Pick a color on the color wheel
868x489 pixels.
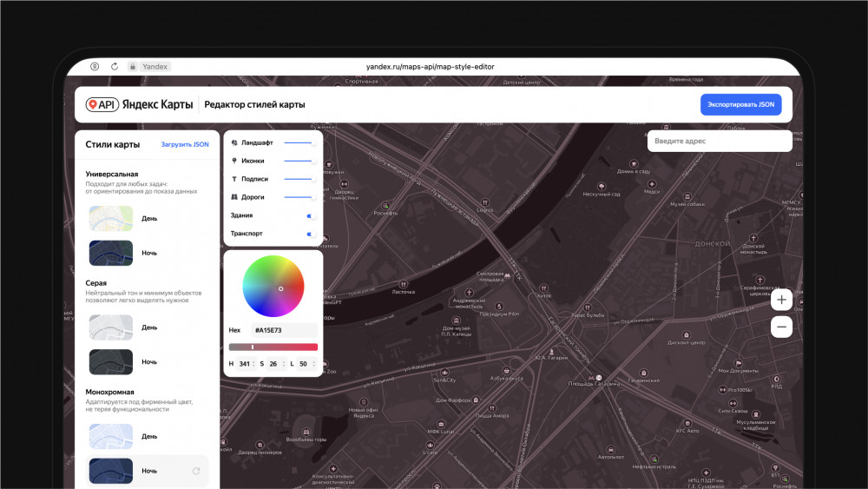pyautogui.click(x=273, y=287)
